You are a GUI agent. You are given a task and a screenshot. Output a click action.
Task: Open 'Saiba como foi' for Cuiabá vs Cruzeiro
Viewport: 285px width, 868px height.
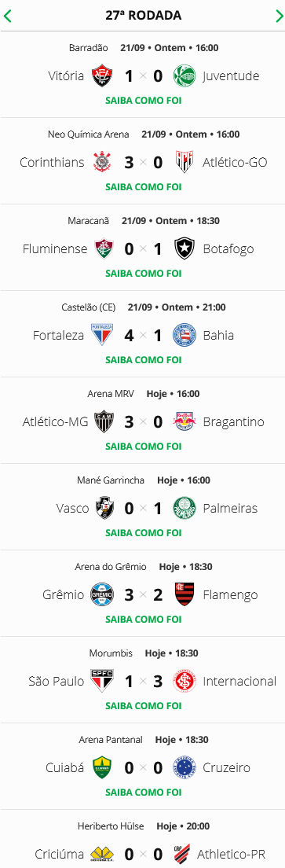[143, 791]
